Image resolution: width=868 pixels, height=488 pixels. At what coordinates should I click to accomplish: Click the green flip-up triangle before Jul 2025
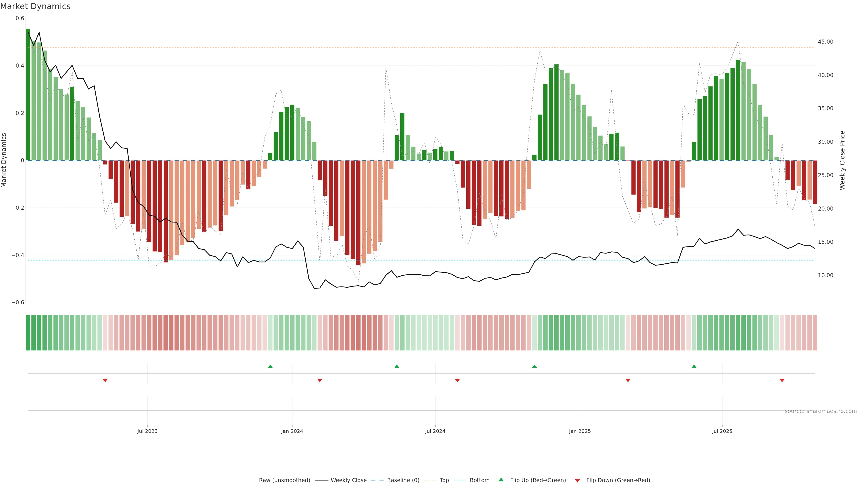(x=694, y=366)
